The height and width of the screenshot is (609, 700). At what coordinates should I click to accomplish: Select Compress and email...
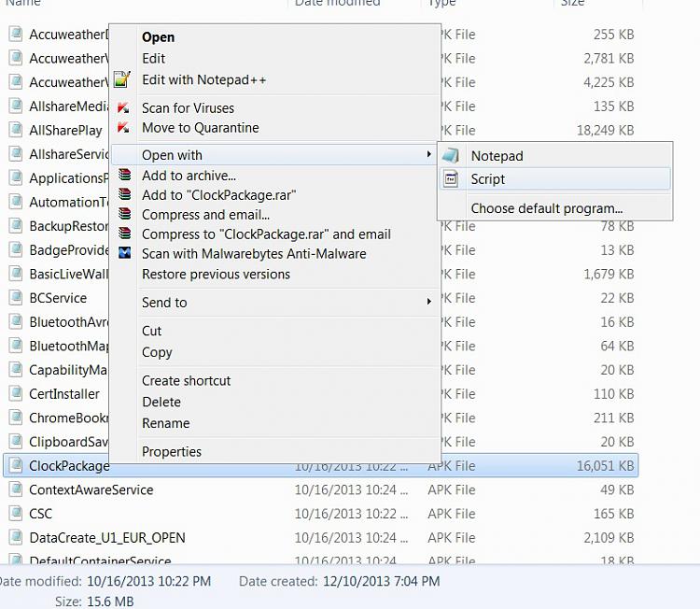pyautogui.click(x=206, y=215)
